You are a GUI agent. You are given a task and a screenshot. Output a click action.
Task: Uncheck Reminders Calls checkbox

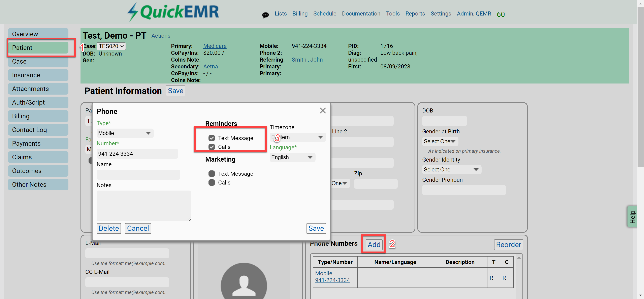click(212, 147)
